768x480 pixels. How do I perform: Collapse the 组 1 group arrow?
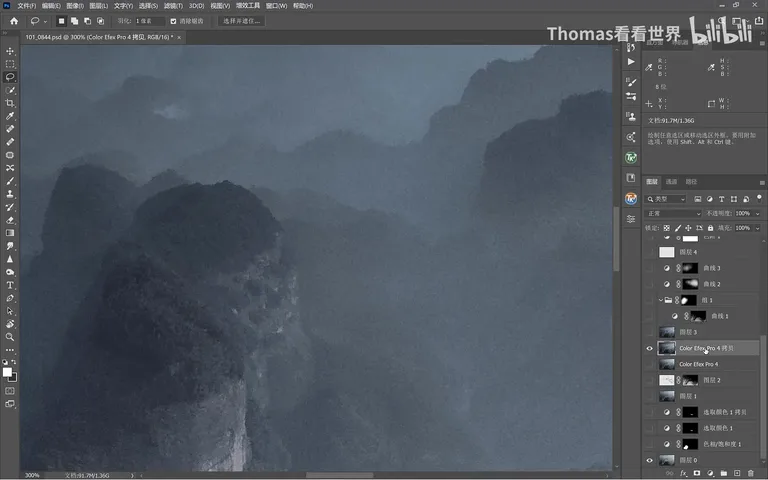tap(660, 300)
